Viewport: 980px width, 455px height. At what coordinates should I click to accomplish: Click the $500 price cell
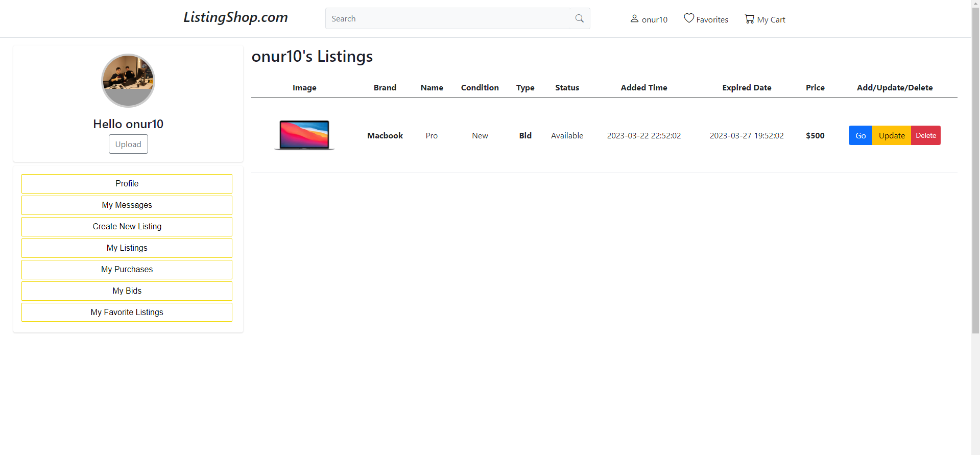click(815, 135)
